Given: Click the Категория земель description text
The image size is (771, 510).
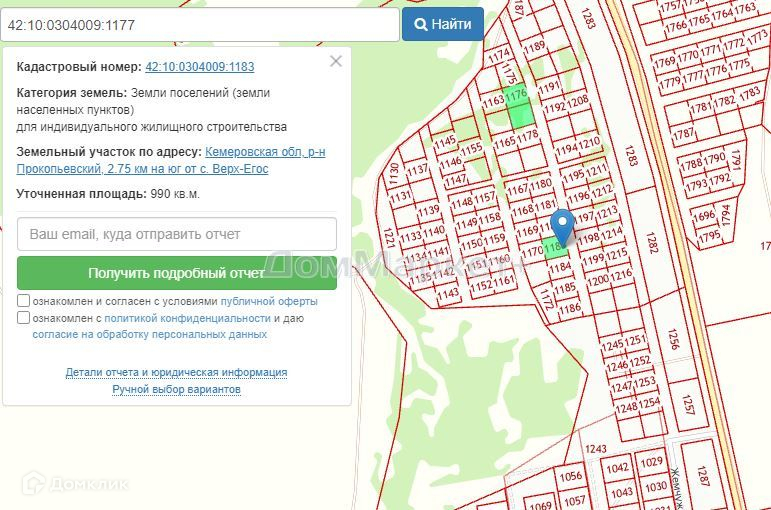Looking at the screenshot, I should pos(151,110).
